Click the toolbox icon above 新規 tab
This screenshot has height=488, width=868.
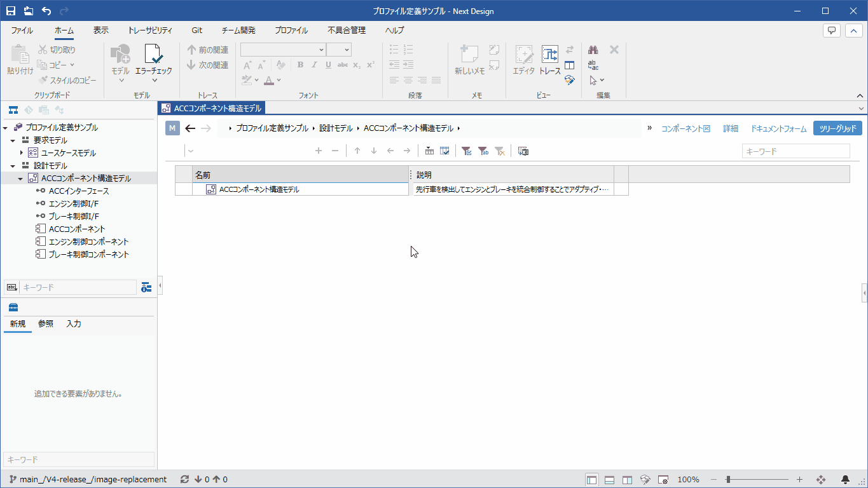[13, 308]
